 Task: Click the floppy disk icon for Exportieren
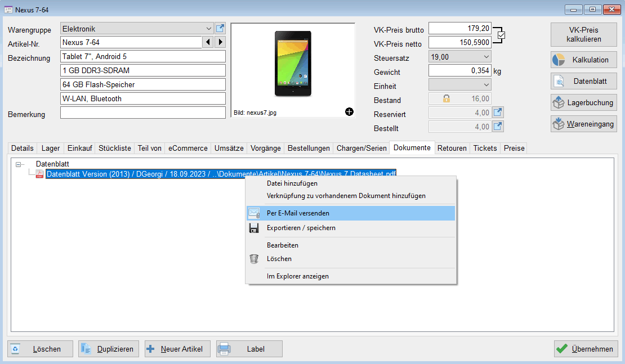click(254, 228)
